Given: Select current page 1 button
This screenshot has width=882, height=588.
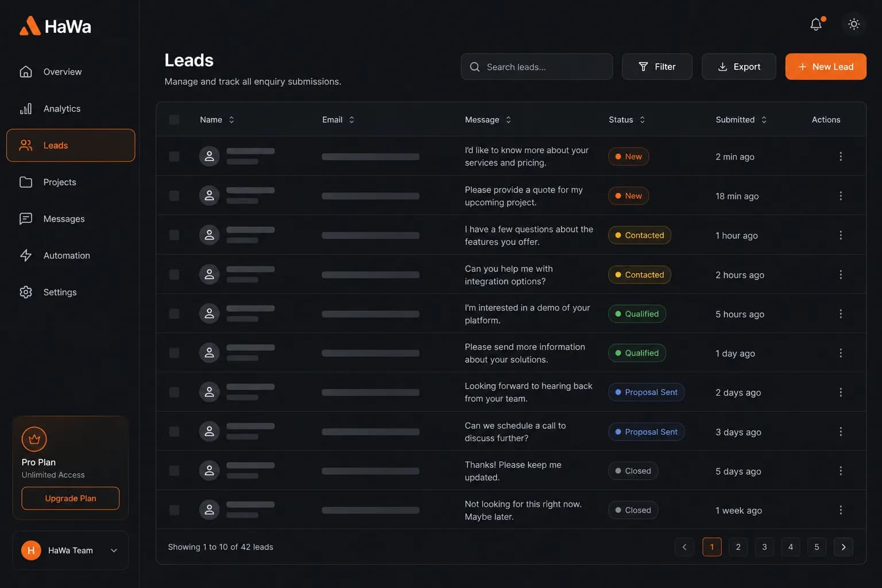Looking at the screenshot, I should tap(712, 547).
